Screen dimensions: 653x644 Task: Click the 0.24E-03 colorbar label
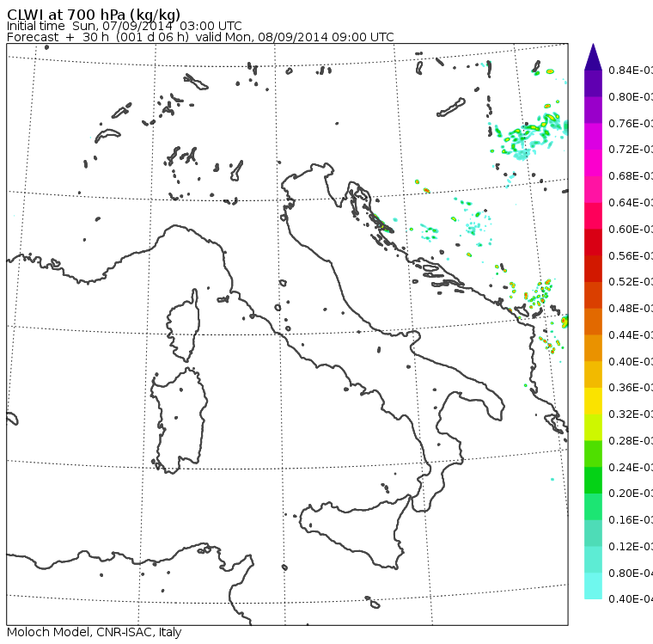[x=631, y=468]
